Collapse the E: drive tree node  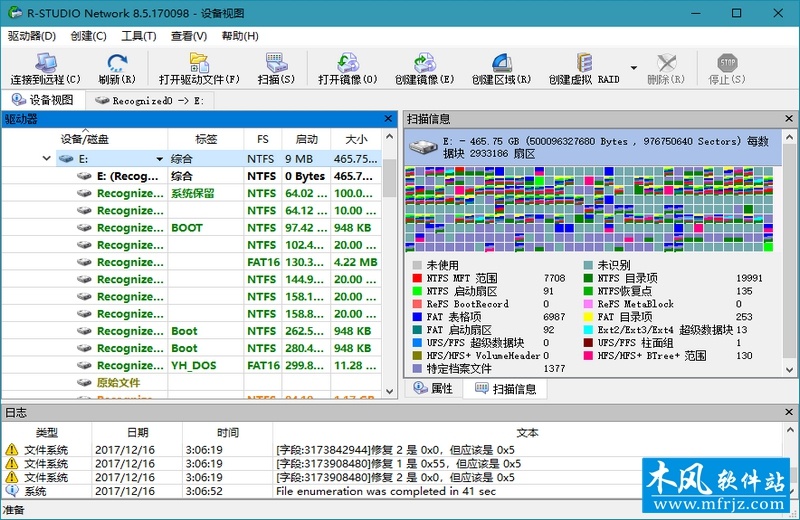click(x=47, y=159)
